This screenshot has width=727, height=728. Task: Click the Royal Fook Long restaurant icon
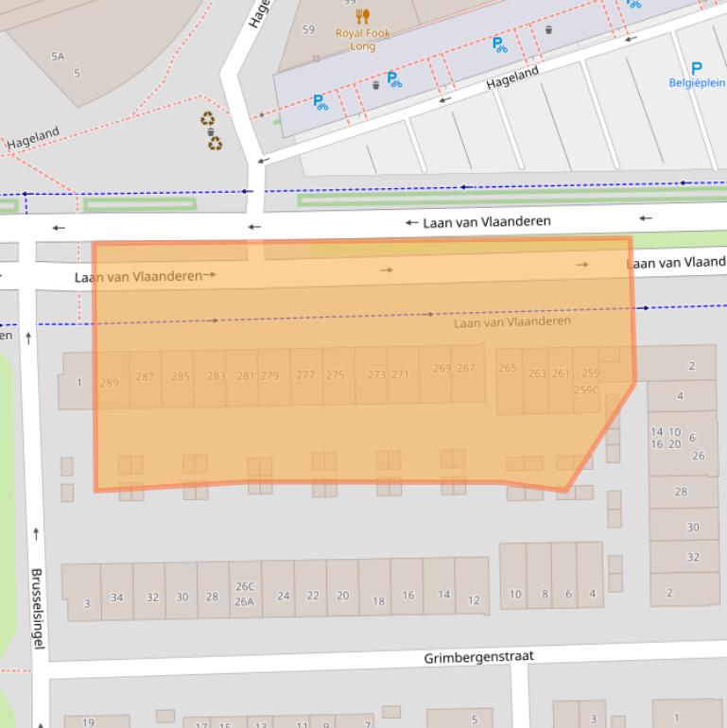click(363, 16)
